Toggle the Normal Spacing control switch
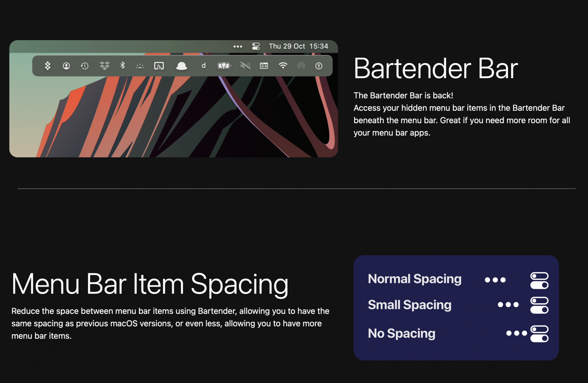The image size is (588, 383). [x=539, y=280]
